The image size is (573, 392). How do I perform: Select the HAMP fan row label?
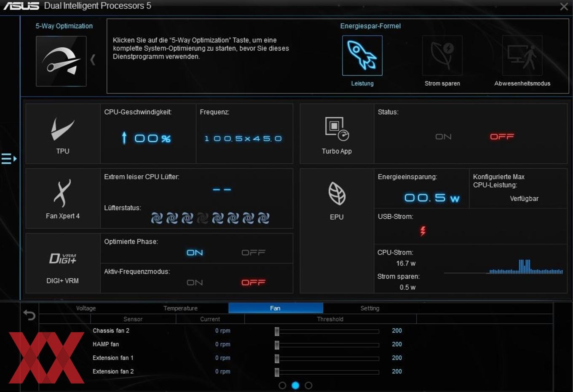point(106,344)
